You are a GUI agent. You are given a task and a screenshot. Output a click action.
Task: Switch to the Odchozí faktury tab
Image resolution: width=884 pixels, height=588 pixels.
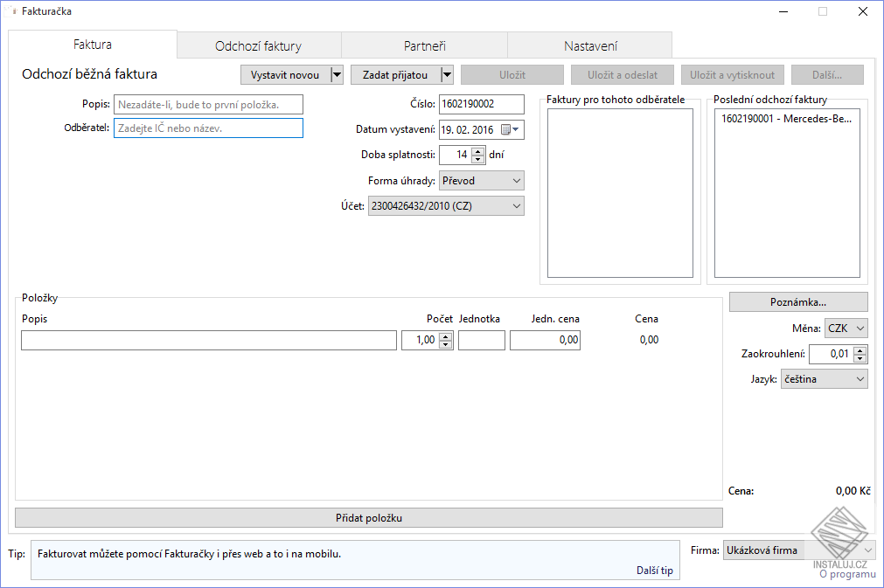pyautogui.click(x=259, y=46)
